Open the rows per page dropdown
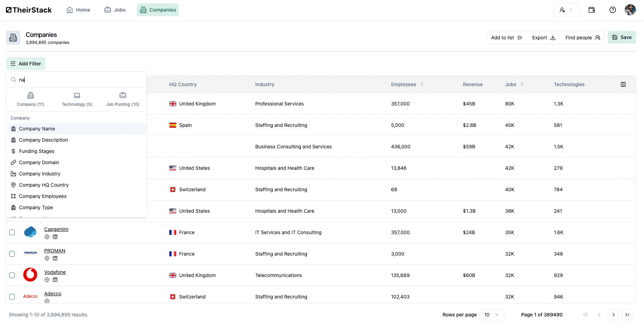The width and height of the screenshot is (644, 334). pyautogui.click(x=492, y=315)
